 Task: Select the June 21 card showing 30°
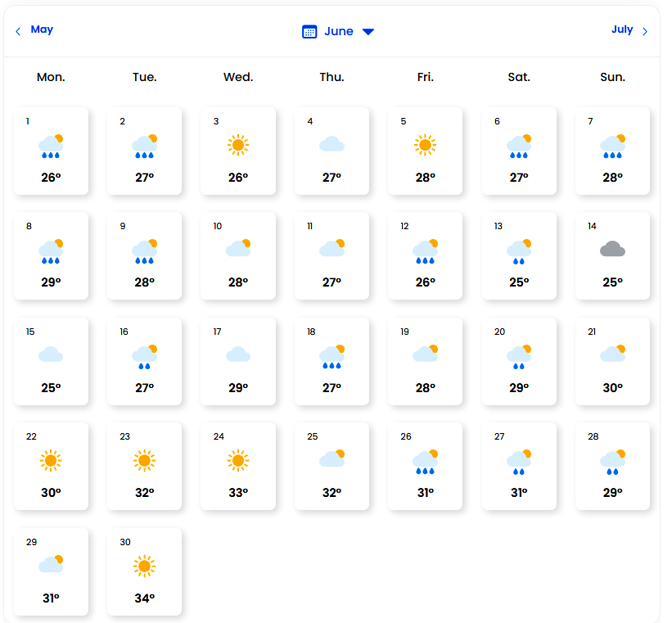pyautogui.click(x=612, y=361)
